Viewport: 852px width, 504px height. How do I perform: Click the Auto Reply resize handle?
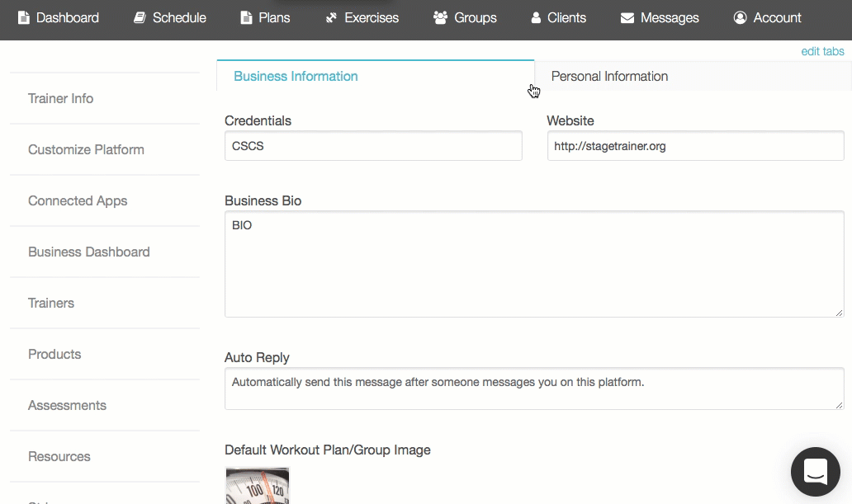point(840,405)
